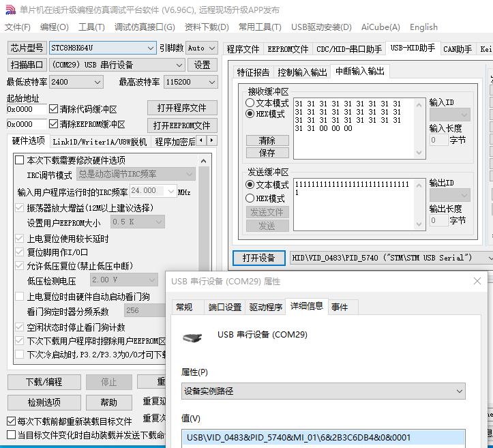493x448 pixels.
Task: Open HID device VID_0483 PID_5740 dropdown
Action: 391,258
